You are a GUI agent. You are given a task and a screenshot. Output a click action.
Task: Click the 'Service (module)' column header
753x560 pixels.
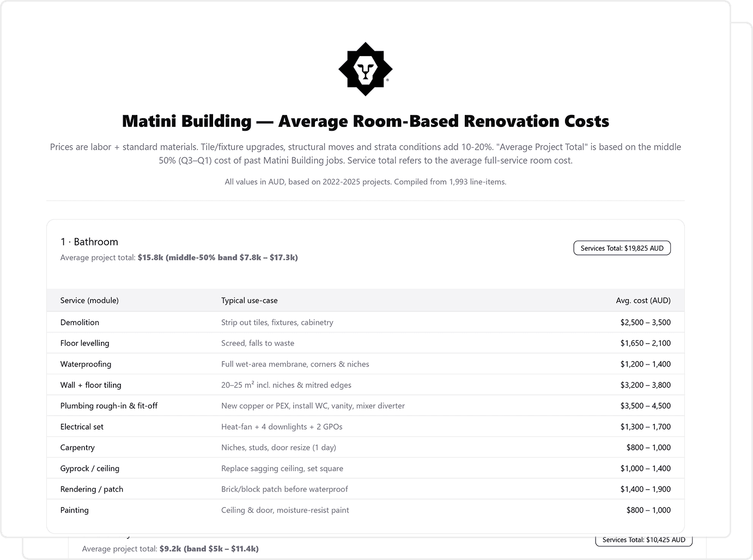point(89,300)
